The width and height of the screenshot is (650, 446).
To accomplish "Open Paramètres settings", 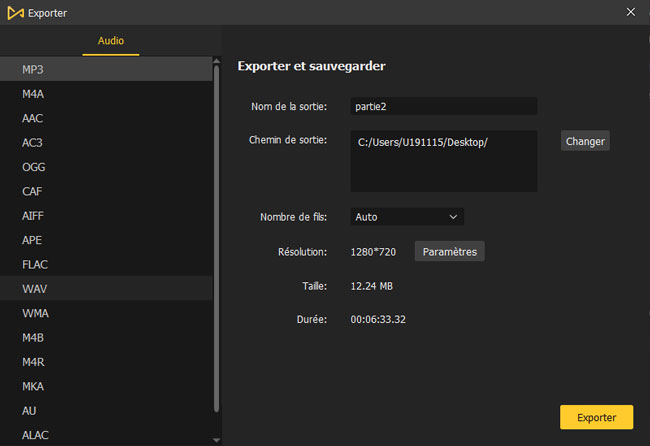I will click(449, 252).
